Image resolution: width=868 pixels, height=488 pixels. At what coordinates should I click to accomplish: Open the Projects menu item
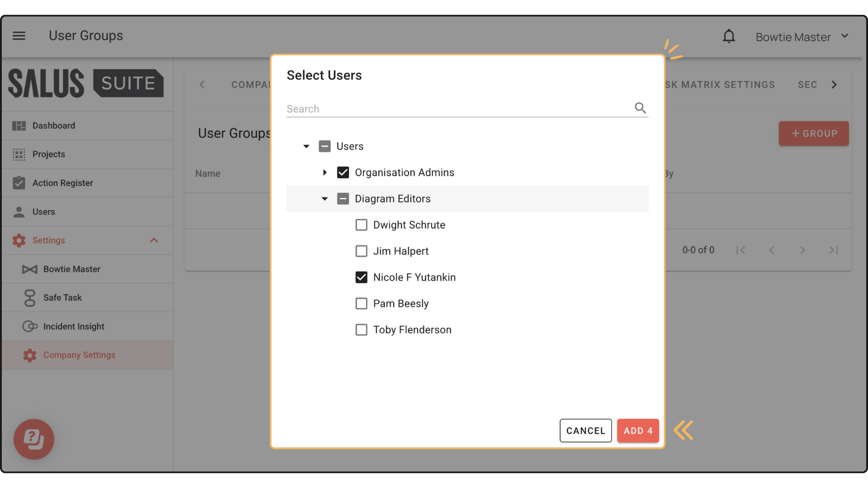click(x=49, y=155)
